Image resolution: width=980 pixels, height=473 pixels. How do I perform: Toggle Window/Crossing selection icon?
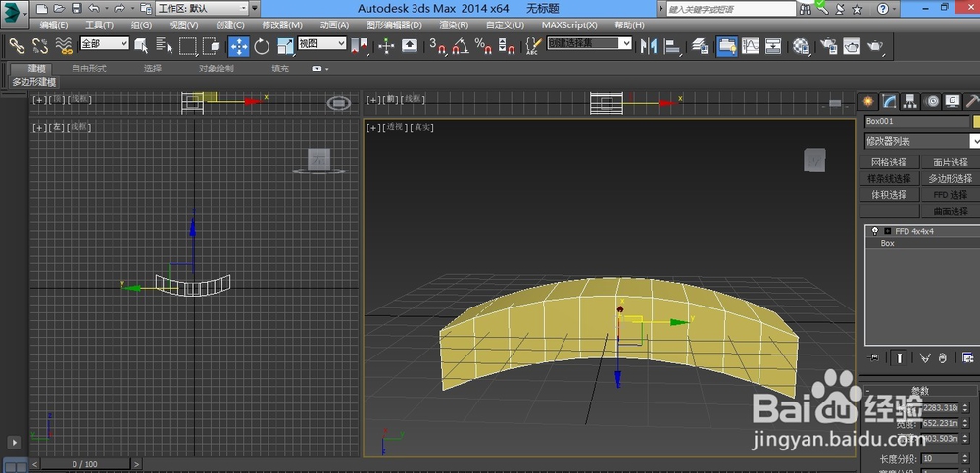point(211,46)
